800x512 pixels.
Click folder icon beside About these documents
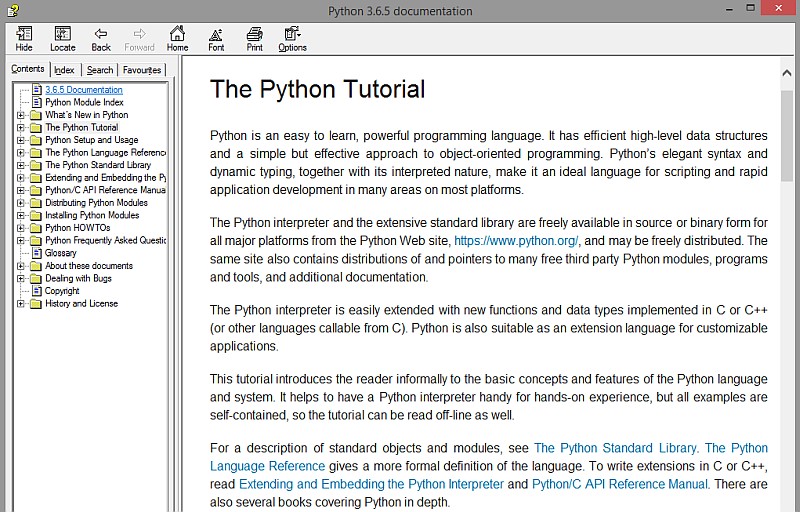point(36,266)
